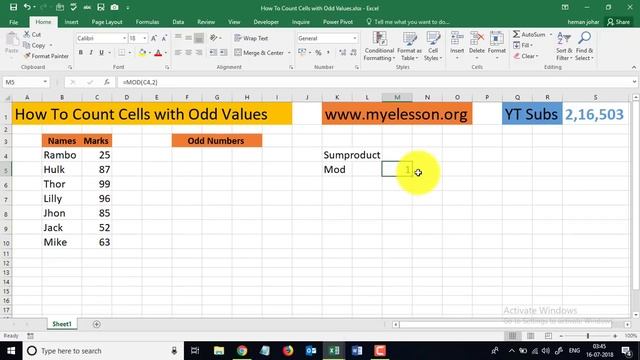The image size is (640, 360).
Task: Align text right in Alignment group
Action: tap(199, 53)
